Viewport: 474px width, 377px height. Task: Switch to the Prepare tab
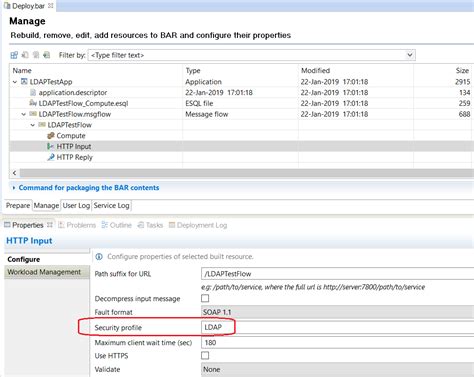[x=18, y=205]
